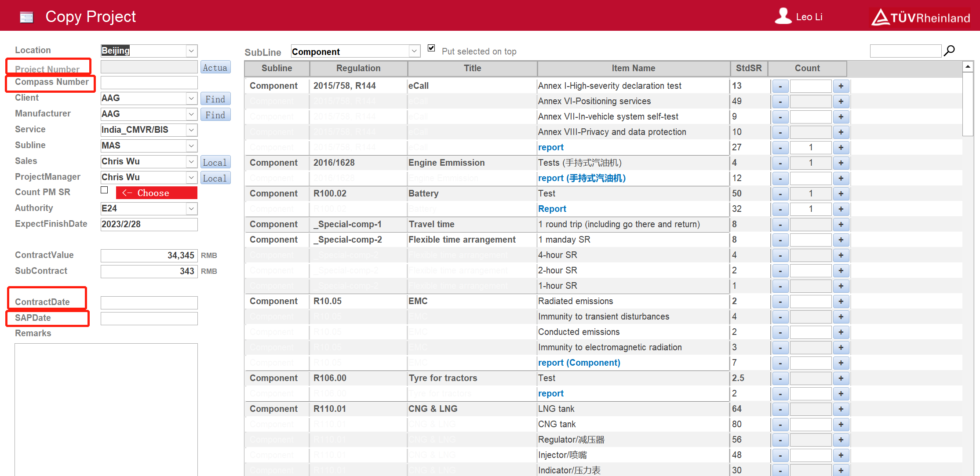Click plus on the Battery Test row
Viewport: 980px width, 476px height.
(x=841, y=194)
